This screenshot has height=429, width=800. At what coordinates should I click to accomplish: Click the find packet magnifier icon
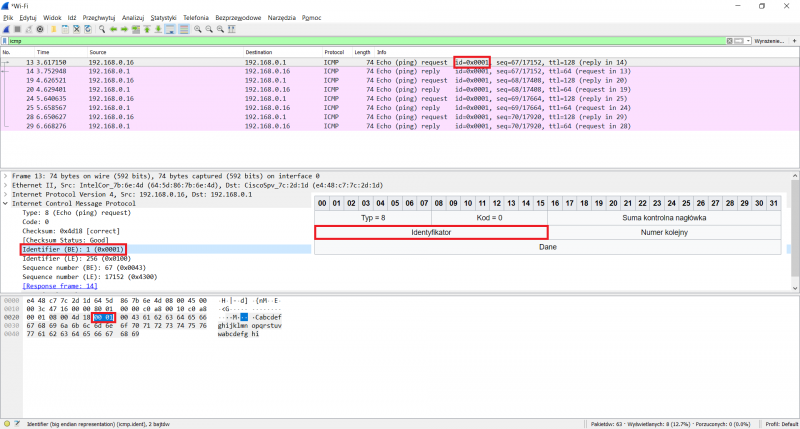[x=100, y=29]
